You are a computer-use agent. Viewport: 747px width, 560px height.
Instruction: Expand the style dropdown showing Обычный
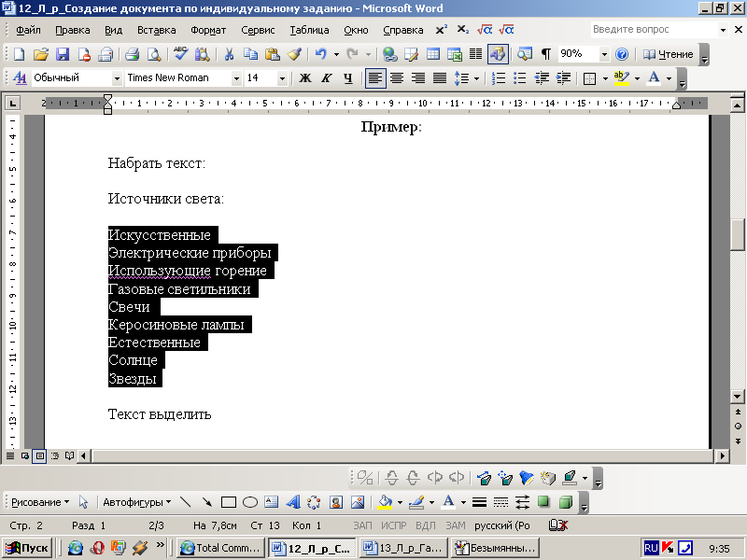[117, 78]
